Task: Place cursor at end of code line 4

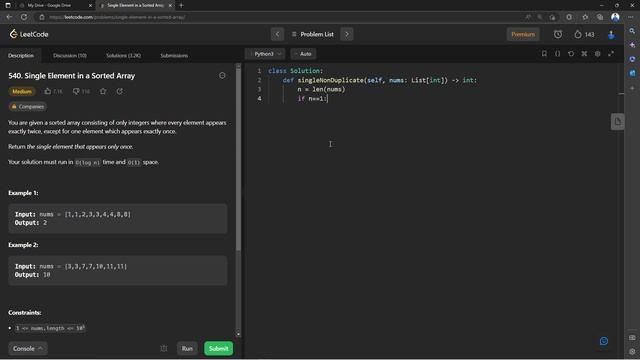Action: (328, 98)
